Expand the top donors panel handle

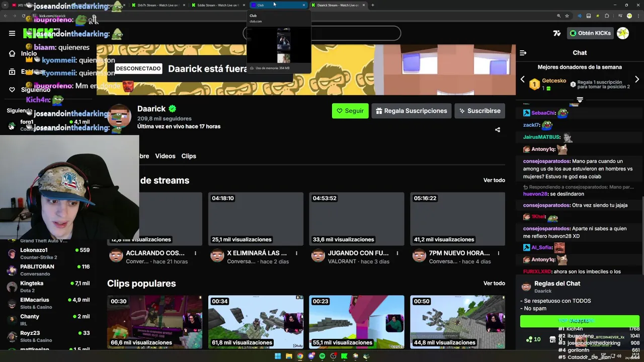[x=580, y=100]
